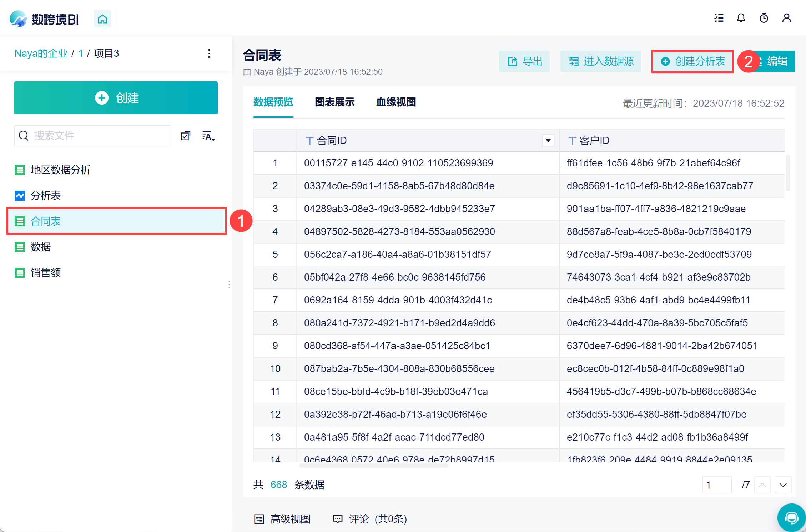Open the user profile icon

tap(787, 18)
